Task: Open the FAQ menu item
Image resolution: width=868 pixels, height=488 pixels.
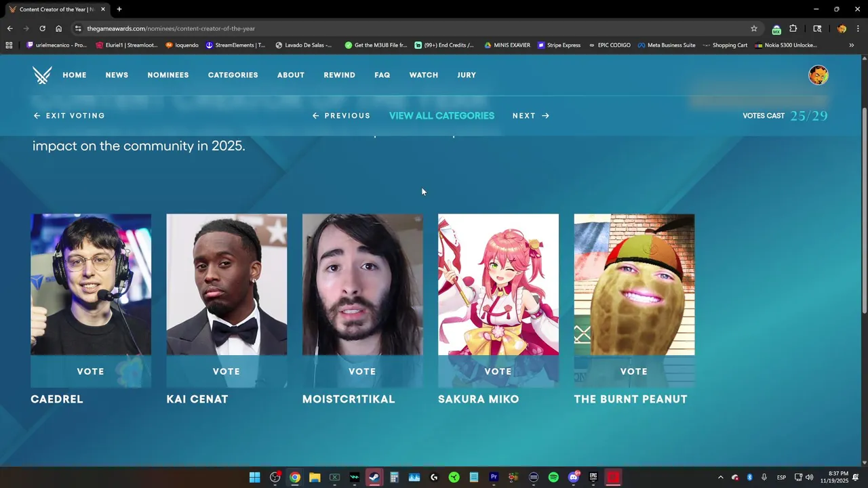Action: coord(382,75)
